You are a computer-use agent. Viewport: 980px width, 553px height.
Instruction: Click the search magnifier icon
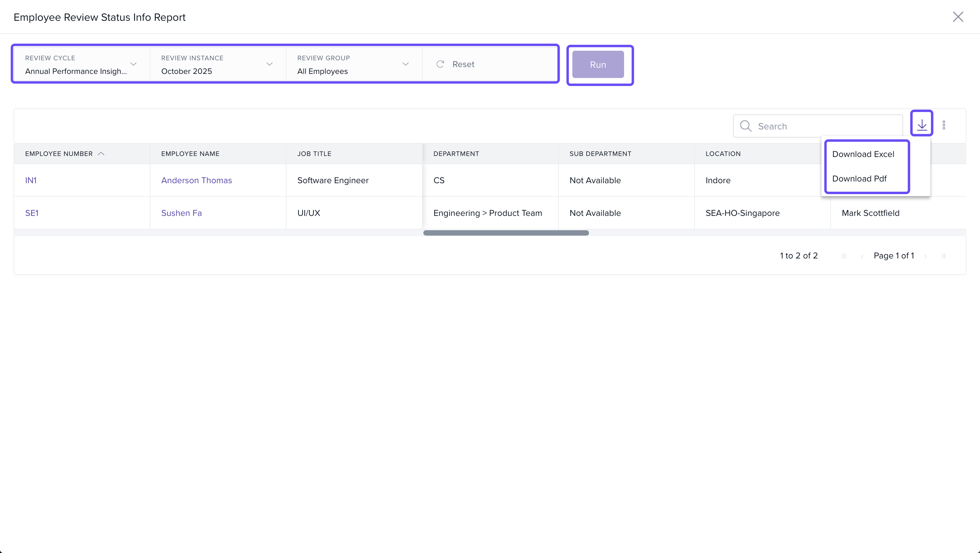click(746, 126)
